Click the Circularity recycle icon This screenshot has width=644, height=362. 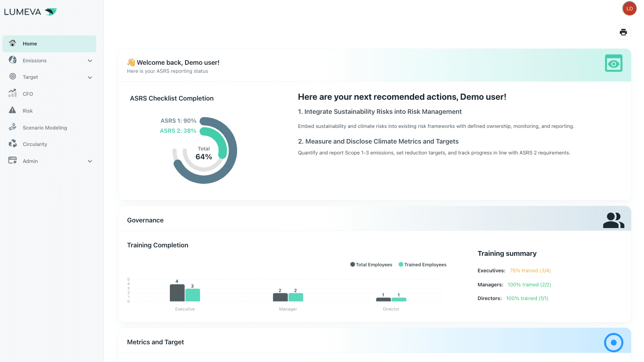12,144
